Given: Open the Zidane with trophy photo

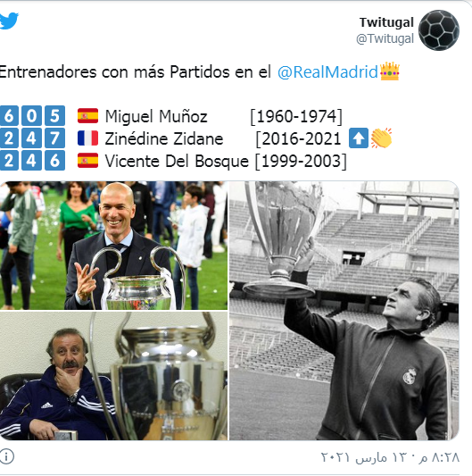Looking at the screenshot, I should click(113, 246).
